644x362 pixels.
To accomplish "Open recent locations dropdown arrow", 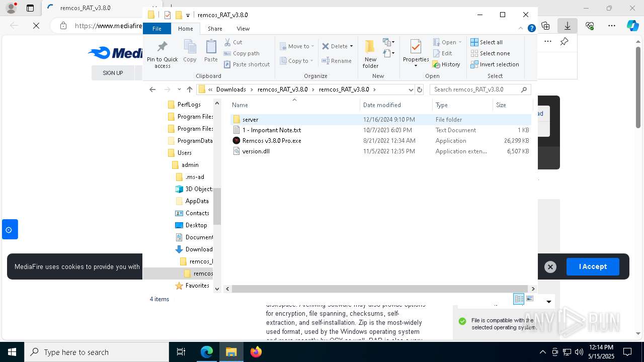I will coord(179,89).
